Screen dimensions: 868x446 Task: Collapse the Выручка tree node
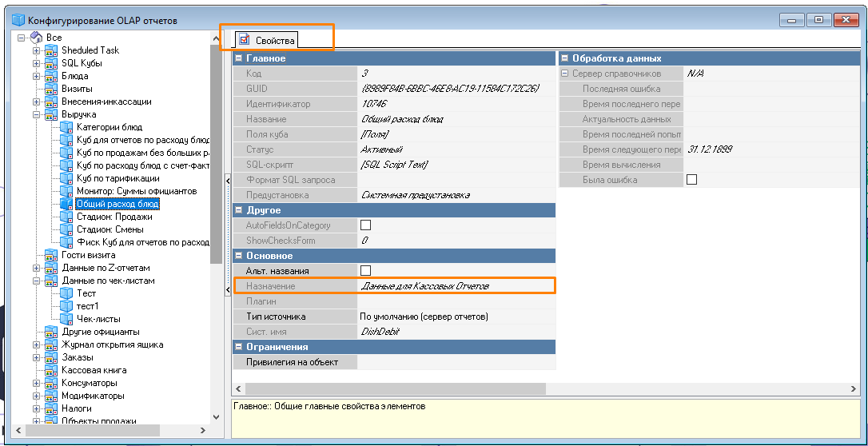coord(36,114)
